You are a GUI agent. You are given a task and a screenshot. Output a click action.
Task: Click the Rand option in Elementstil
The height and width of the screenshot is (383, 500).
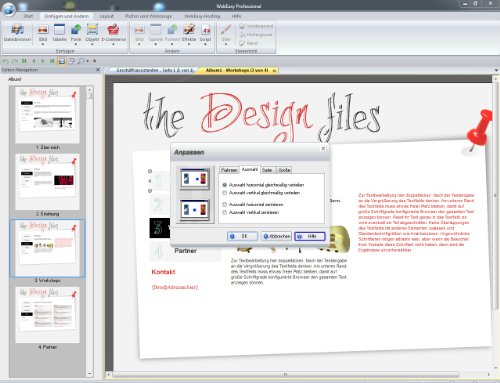(x=249, y=43)
